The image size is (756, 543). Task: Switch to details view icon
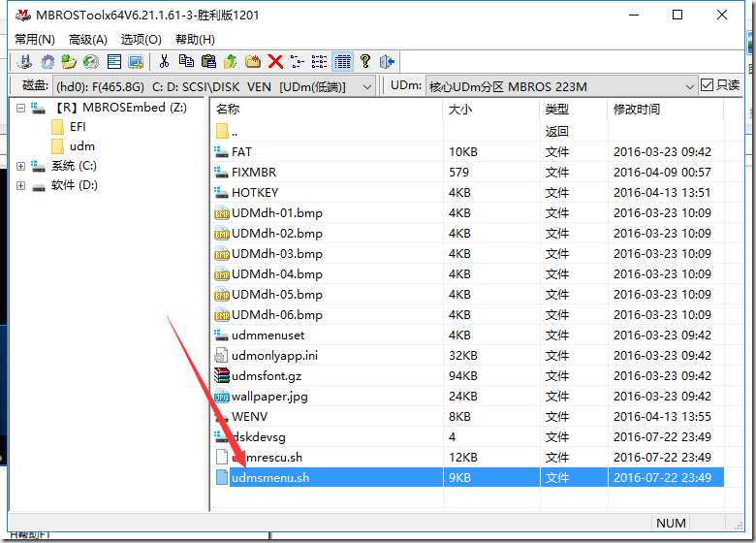pos(342,61)
